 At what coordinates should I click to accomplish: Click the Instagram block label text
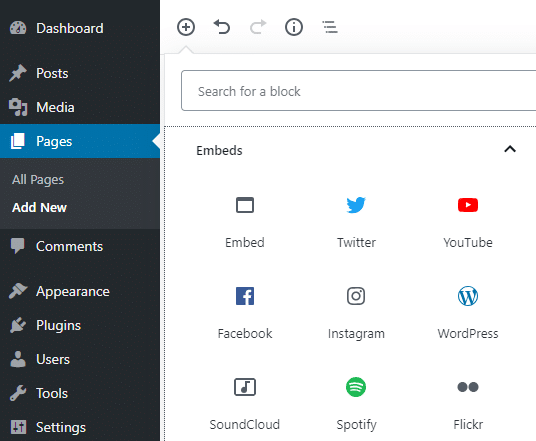click(356, 334)
